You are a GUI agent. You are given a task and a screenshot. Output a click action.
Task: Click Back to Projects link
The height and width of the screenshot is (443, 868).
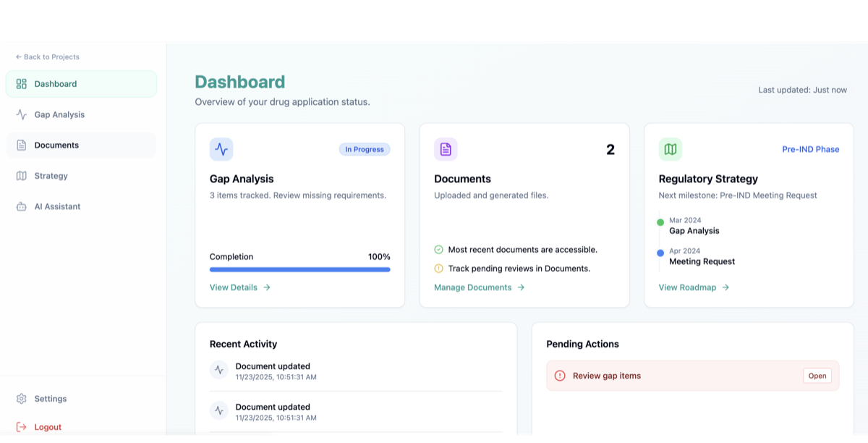tap(48, 56)
